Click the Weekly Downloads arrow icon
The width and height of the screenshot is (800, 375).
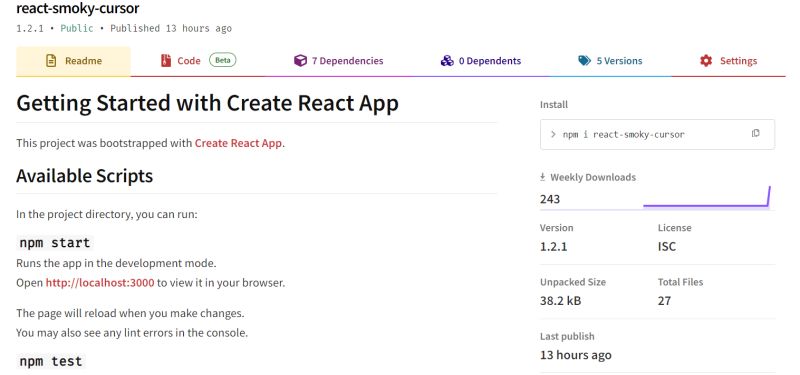(543, 177)
